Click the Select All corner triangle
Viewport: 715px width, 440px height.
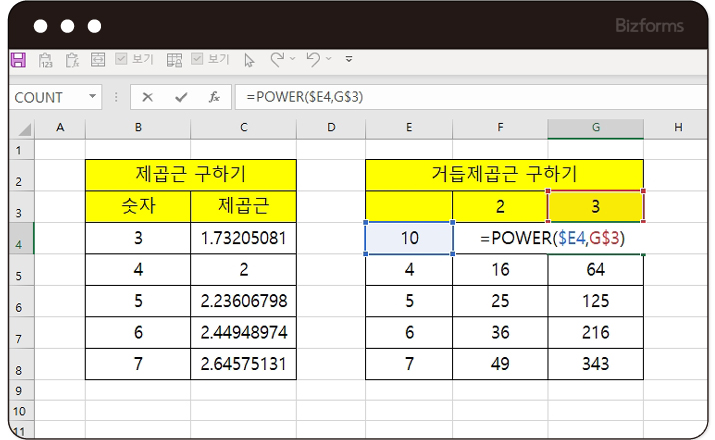pyautogui.click(x=24, y=129)
